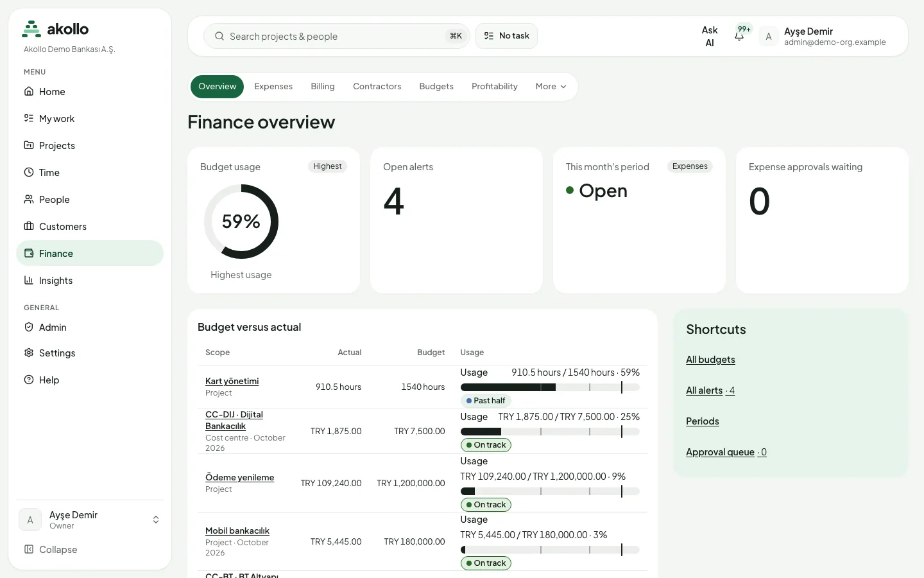
Task: Switch to the Profitability tab
Action: [x=495, y=87]
